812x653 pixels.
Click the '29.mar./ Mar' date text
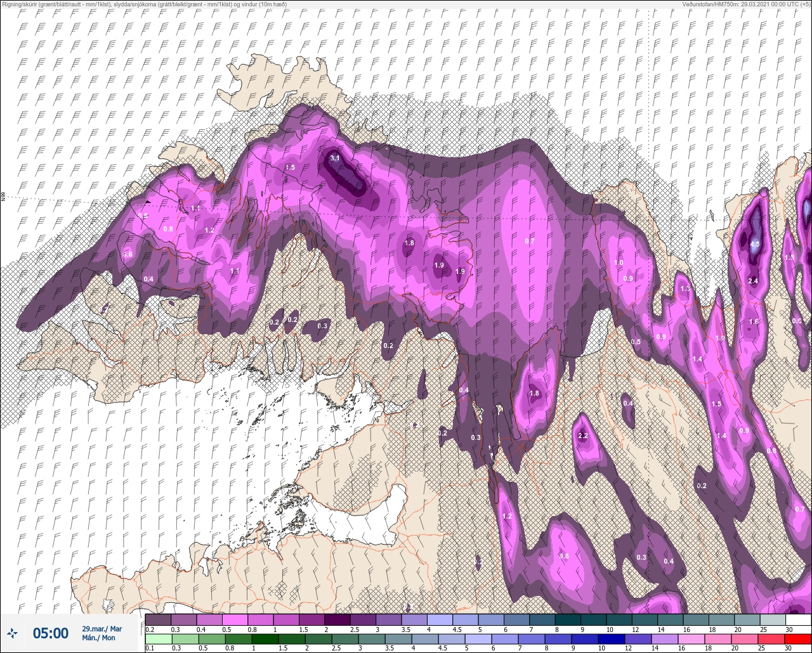coord(102,629)
